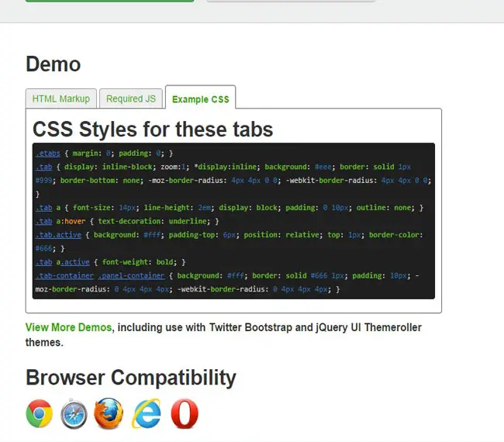The image size is (504, 442).
Task: Click 'border-bottom: none;' in code block
Action: [102, 181]
